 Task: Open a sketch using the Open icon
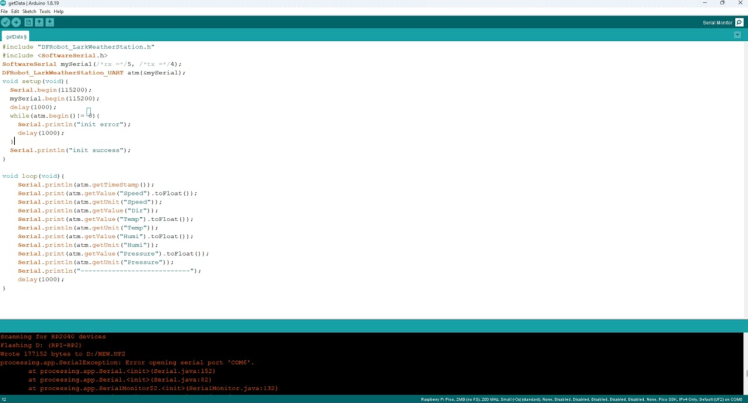(39, 22)
